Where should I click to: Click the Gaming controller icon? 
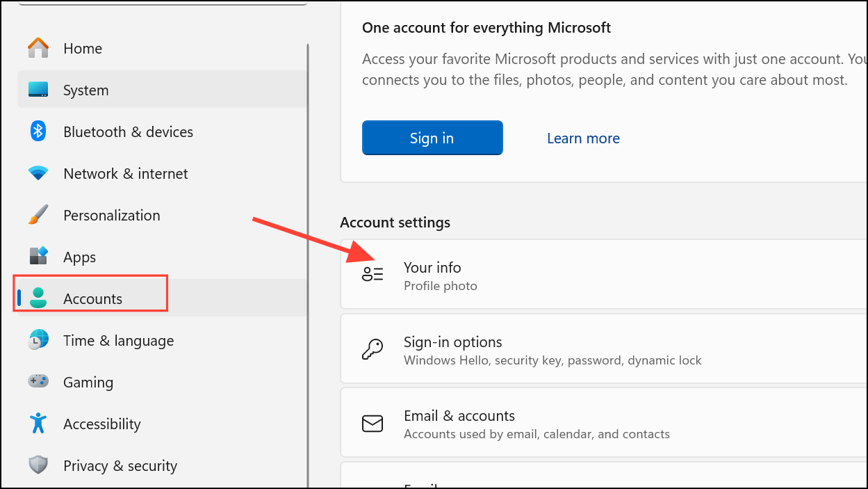pos(38,381)
